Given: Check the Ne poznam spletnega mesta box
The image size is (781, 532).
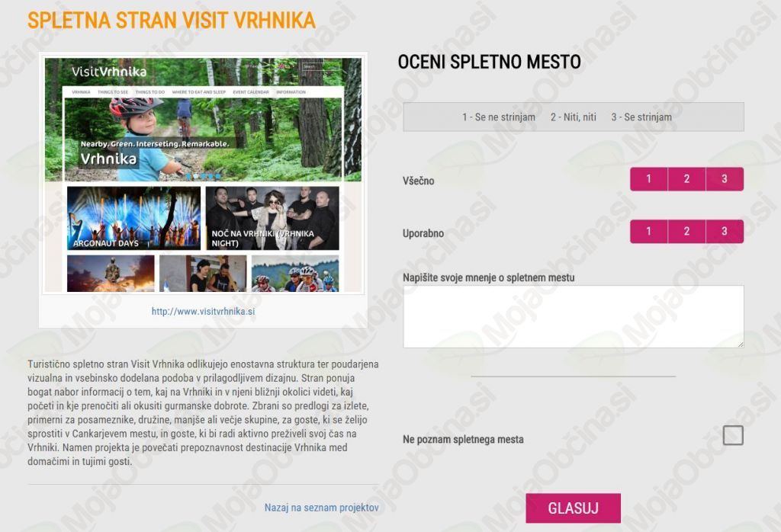Looking at the screenshot, I should click(x=733, y=435).
